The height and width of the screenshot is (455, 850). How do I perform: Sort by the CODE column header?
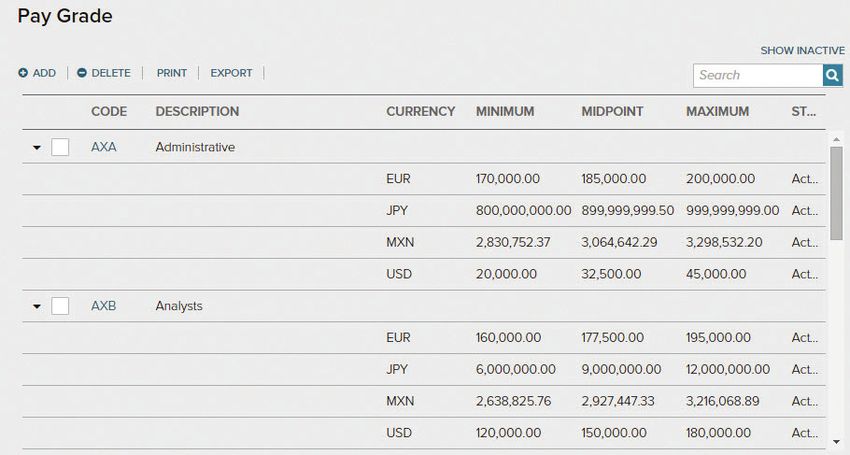pos(109,111)
